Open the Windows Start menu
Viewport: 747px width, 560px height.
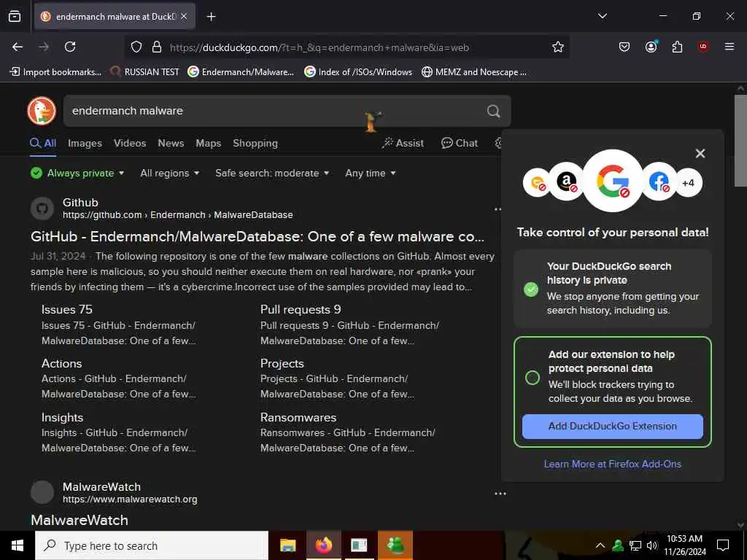tap(18, 545)
